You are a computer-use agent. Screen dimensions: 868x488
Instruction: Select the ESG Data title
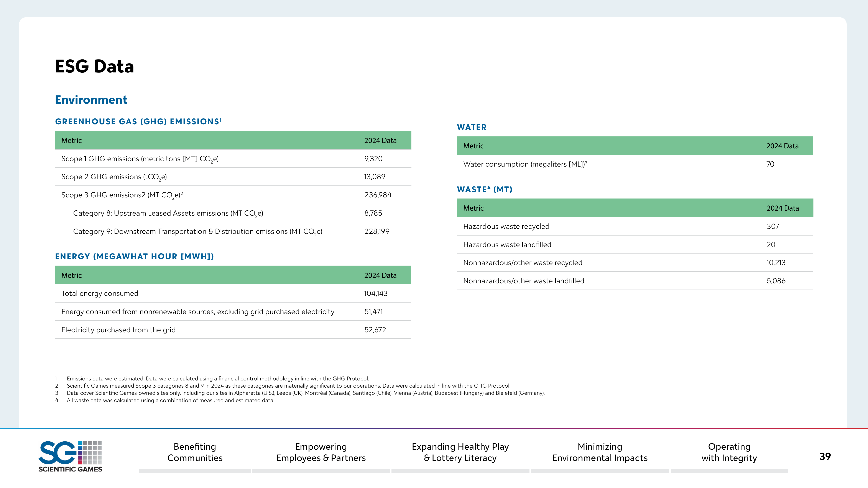pyautogui.click(x=94, y=66)
